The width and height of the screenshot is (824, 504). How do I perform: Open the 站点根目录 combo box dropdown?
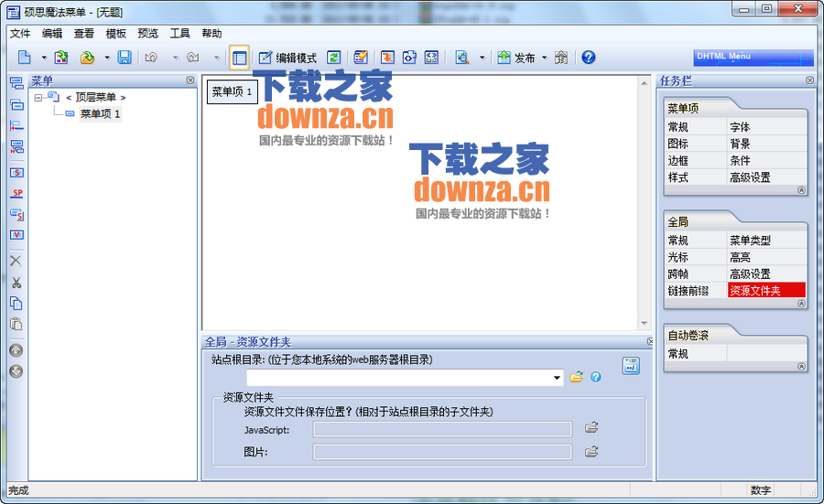(x=557, y=378)
